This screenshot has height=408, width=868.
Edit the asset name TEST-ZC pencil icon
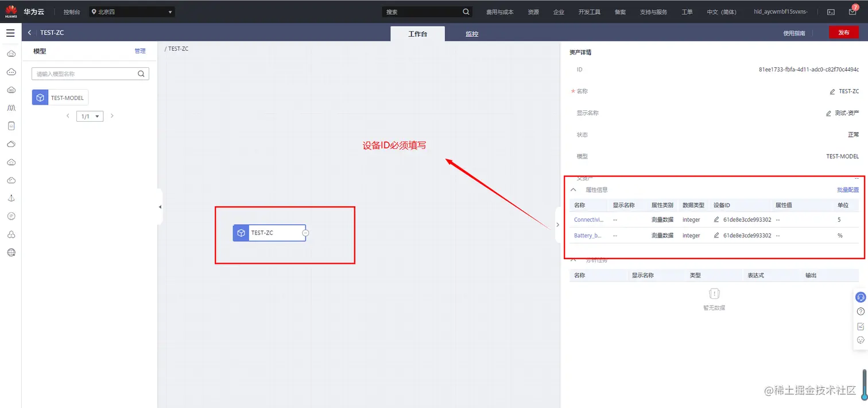[832, 91]
